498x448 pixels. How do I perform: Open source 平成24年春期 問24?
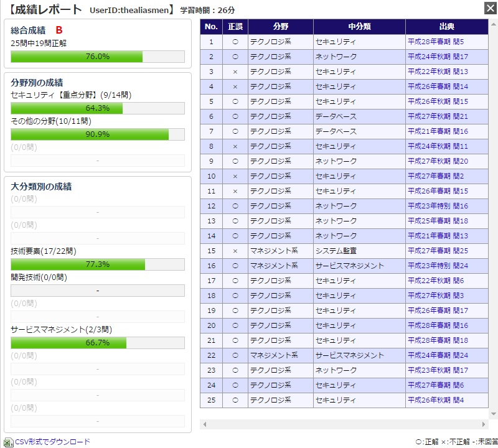438,355
